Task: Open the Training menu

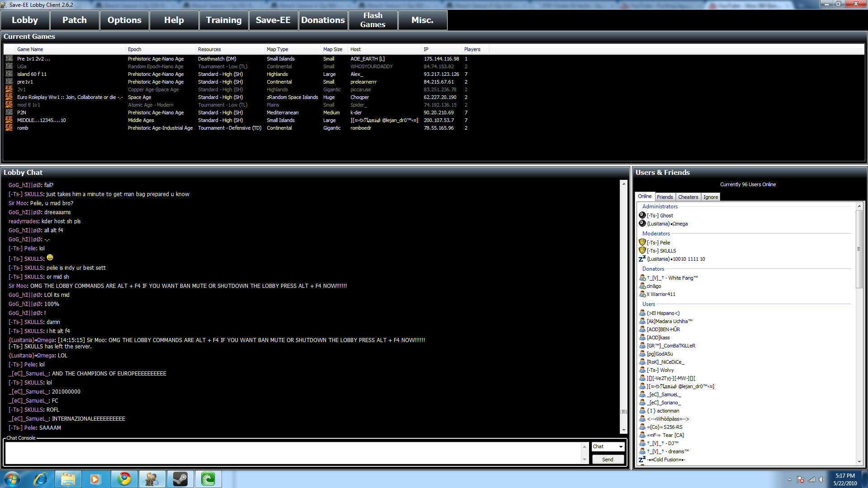Action: [224, 20]
